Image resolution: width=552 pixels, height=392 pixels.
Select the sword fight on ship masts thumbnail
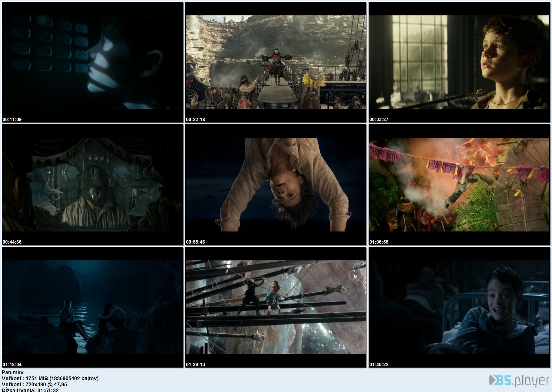point(275,307)
